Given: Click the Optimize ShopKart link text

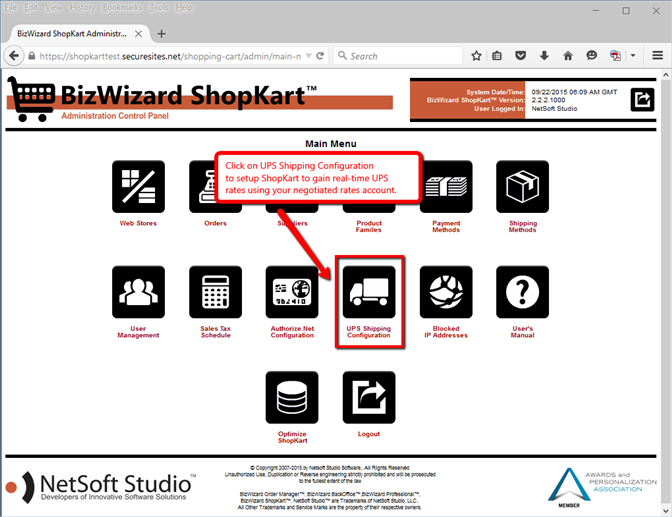Looking at the screenshot, I should 292,437.
